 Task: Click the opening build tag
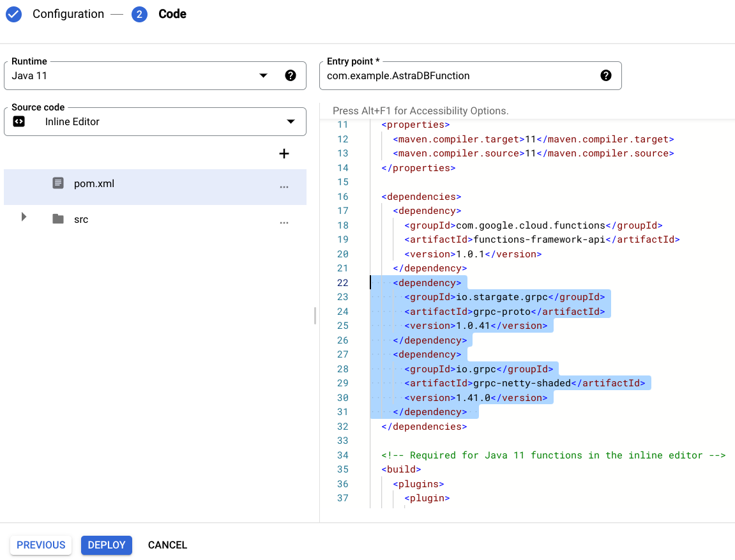[x=401, y=469]
